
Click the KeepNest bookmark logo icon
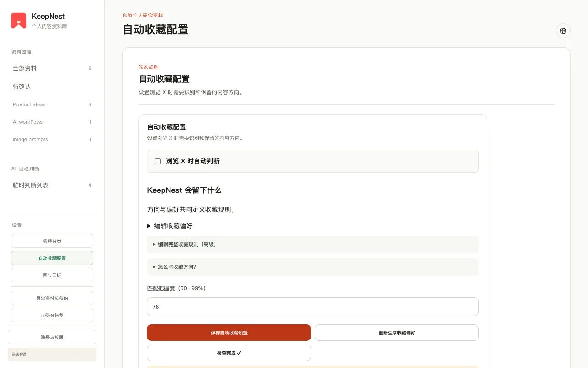[x=18, y=21]
